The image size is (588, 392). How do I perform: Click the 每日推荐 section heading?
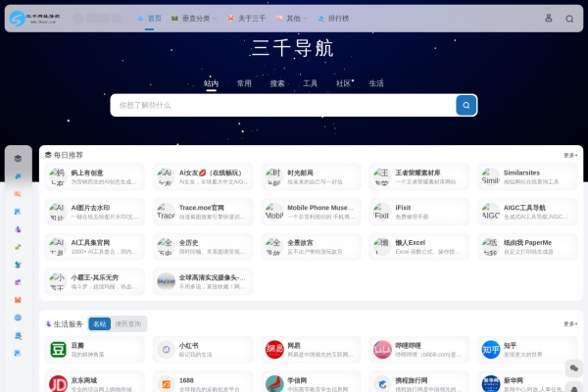[x=69, y=155]
